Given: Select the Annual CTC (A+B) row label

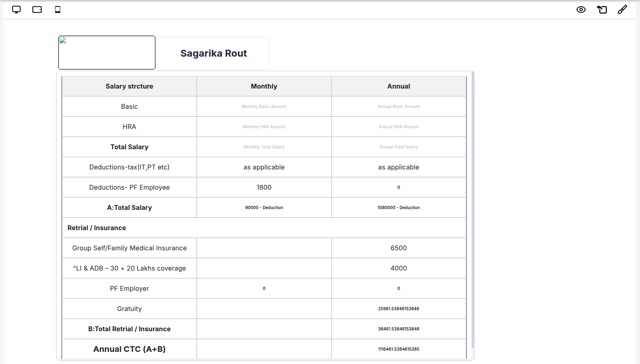Looking at the screenshot, I should (129, 349).
